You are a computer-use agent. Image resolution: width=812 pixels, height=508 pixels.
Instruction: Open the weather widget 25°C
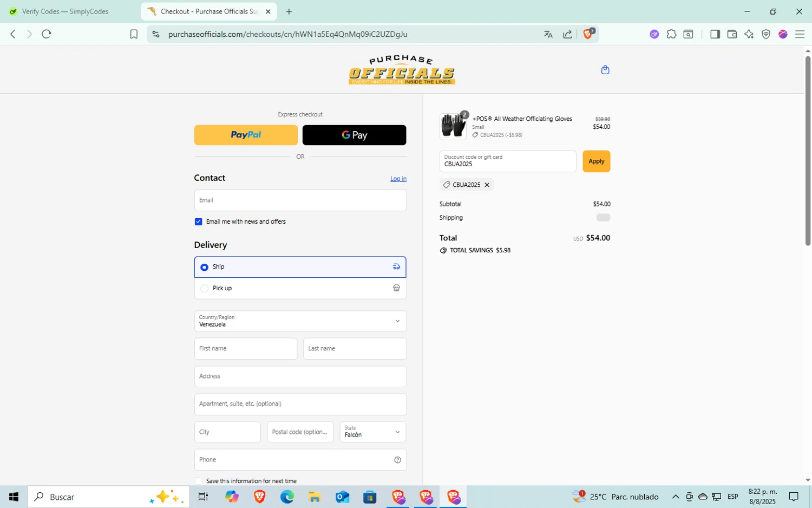[615, 497]
